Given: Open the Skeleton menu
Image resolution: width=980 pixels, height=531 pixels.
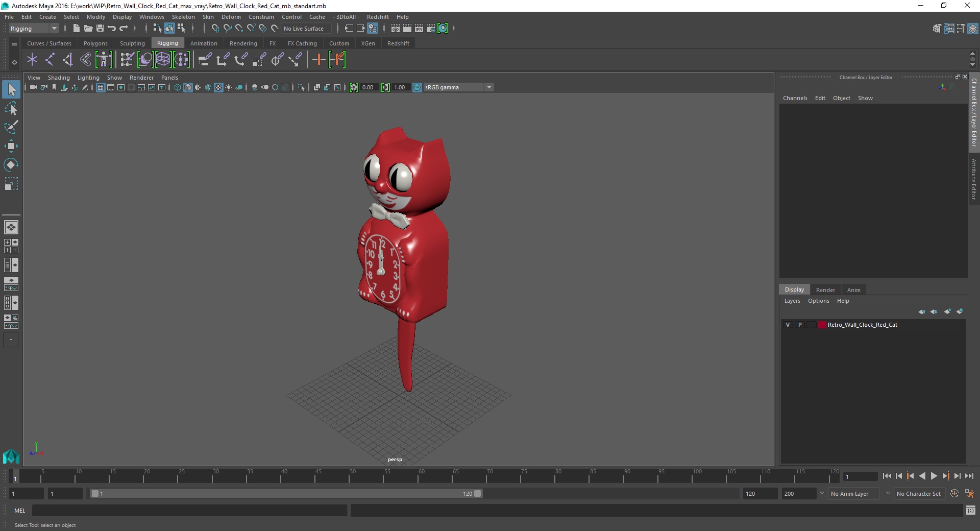Looking at the screenshot, I should pos(183,17).
